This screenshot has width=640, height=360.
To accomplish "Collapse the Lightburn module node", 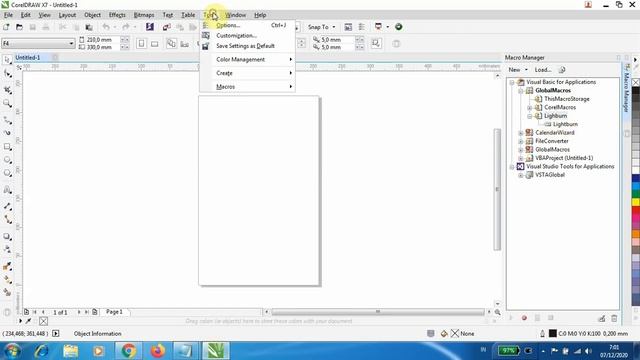I will coord(529,116).
